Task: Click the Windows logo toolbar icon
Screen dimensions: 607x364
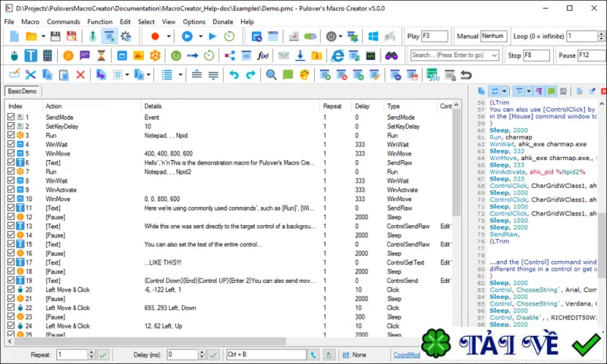Action: click(x=373, y=36)
